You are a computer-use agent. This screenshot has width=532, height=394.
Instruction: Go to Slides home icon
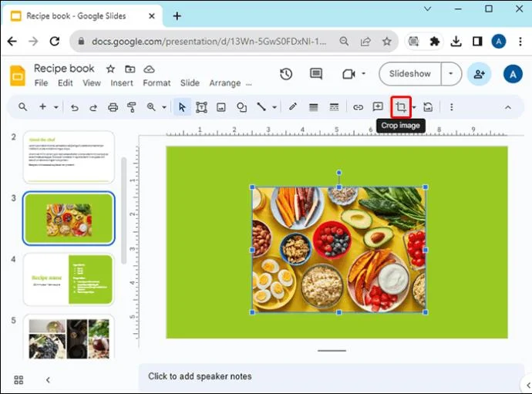pyautogui.click(x=18, y=76)
